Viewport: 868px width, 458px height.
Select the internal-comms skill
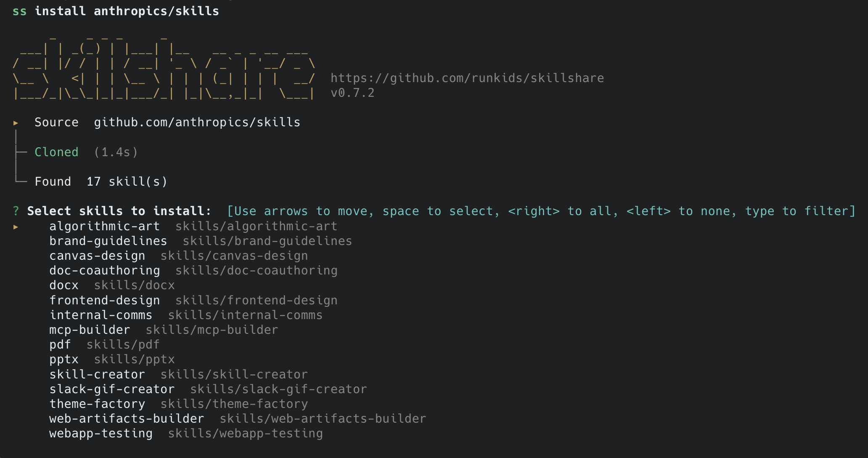(101, 314)
